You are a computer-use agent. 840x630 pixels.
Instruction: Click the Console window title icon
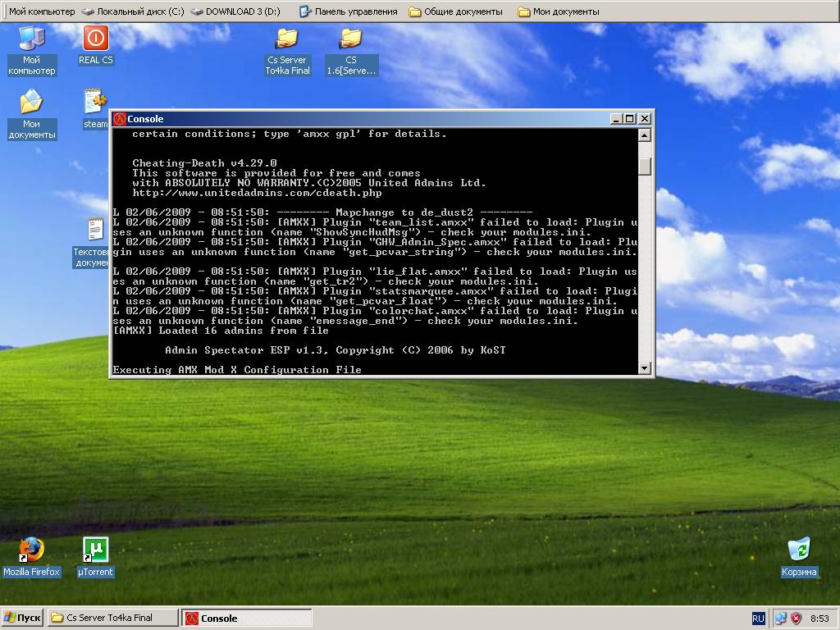(120, 119)
